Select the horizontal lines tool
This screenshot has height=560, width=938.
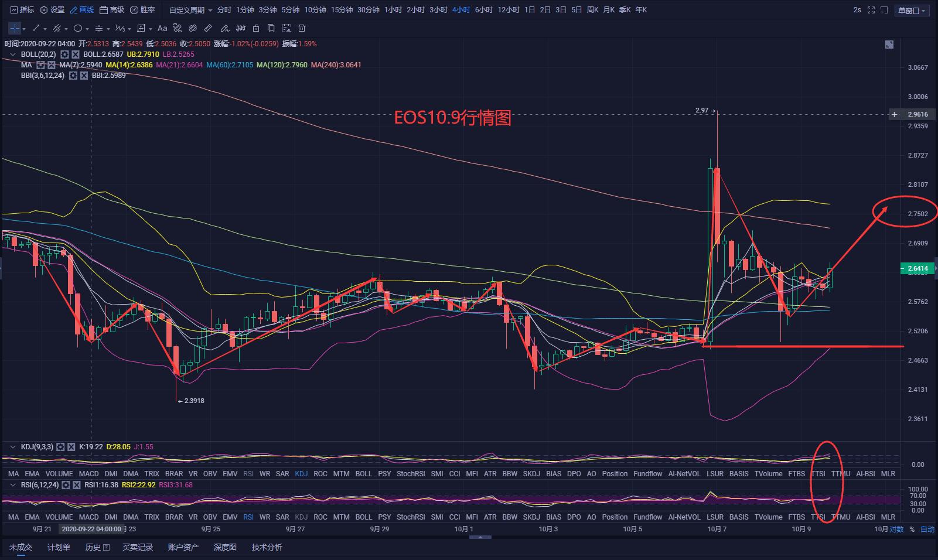point(98,28)
